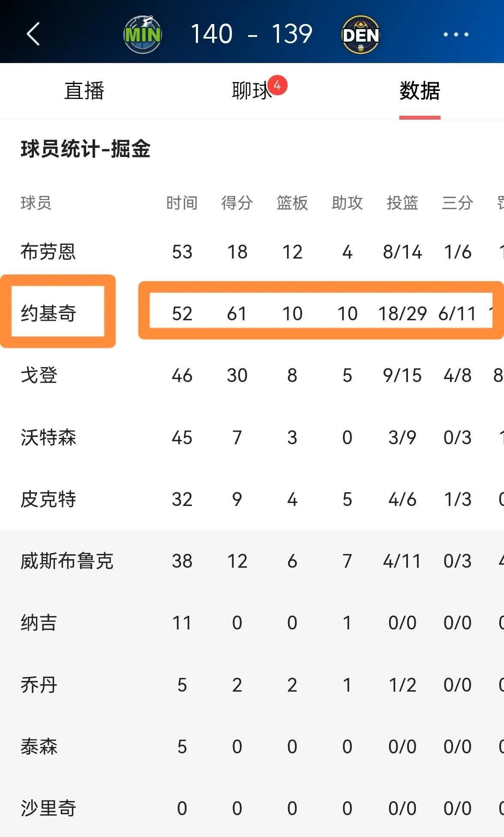This screenshot has height=837, width=504.
Task: Select player 沃特森 name
Action: pos(48,437)
